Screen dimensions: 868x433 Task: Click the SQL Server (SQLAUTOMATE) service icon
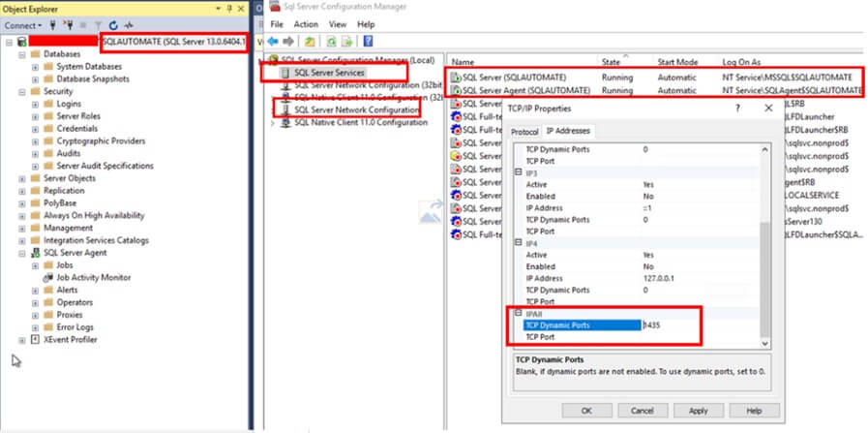[x=456, y=77]
